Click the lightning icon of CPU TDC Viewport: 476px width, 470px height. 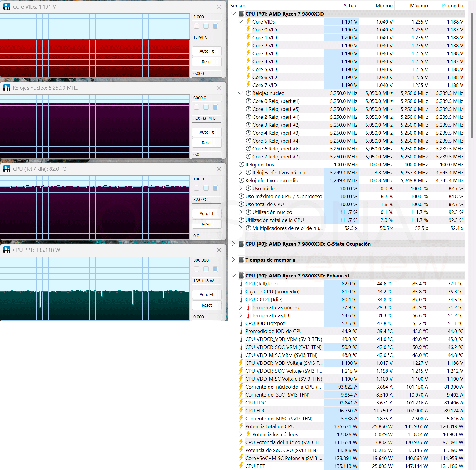click(241, 402)
